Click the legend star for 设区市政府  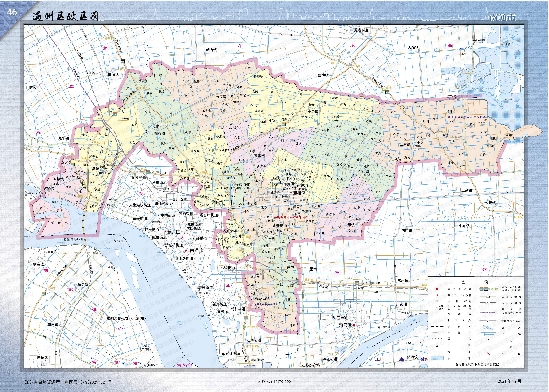tap(437, 289)
